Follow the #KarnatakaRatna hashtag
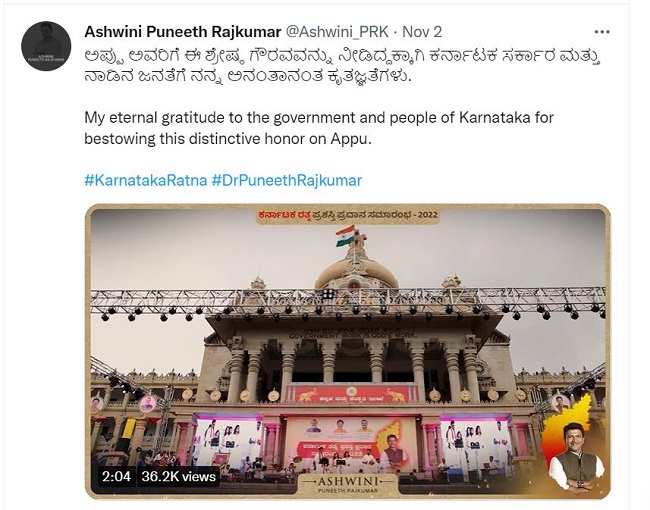 [146, 180]
